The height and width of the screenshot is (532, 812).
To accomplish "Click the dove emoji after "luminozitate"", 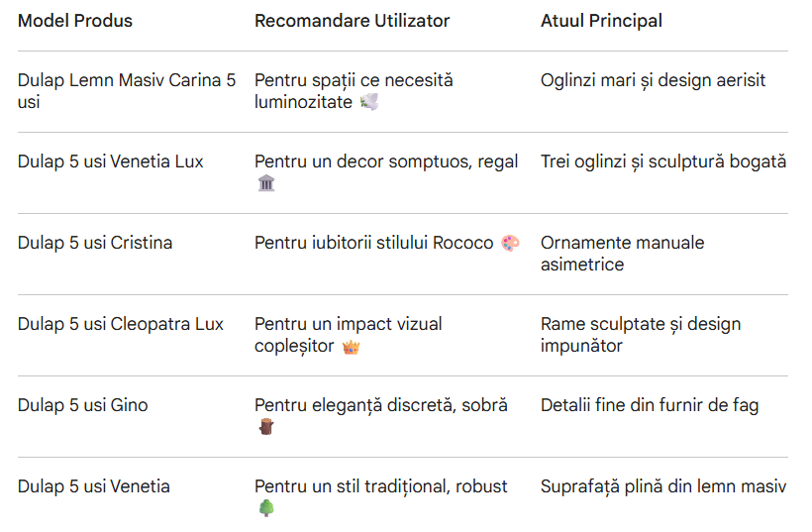I will [x=368, y=102].
